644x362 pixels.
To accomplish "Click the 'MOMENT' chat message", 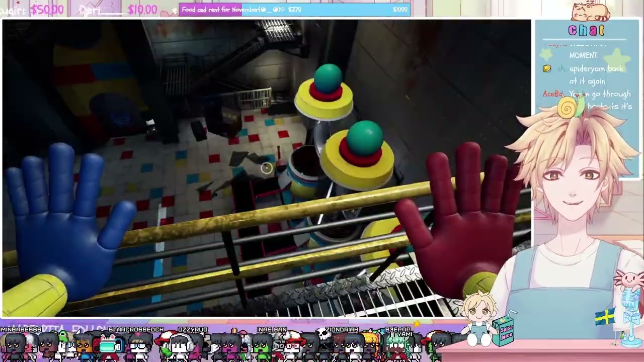I will 584,55.
